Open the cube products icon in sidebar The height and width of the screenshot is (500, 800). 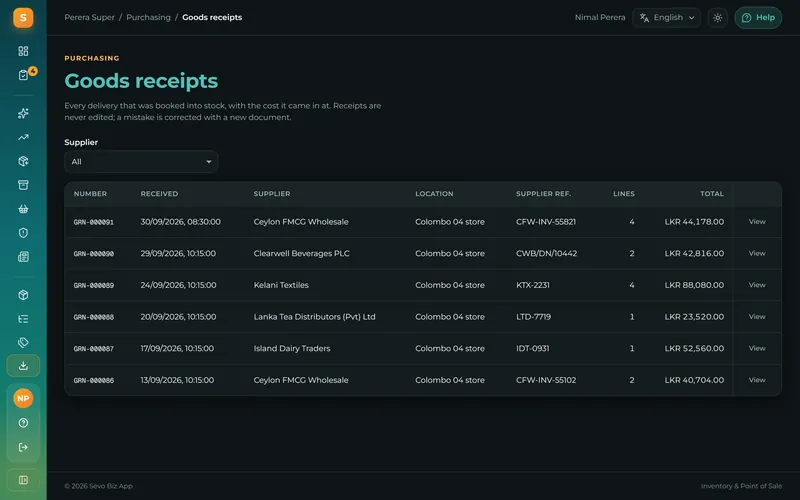pyautogui.click(x=23, y=295)
